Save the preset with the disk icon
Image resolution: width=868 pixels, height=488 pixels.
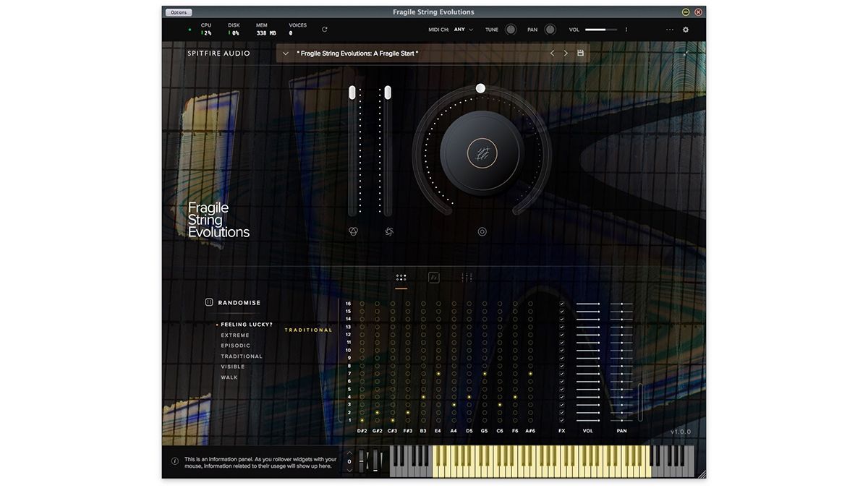tap(580, 53)
